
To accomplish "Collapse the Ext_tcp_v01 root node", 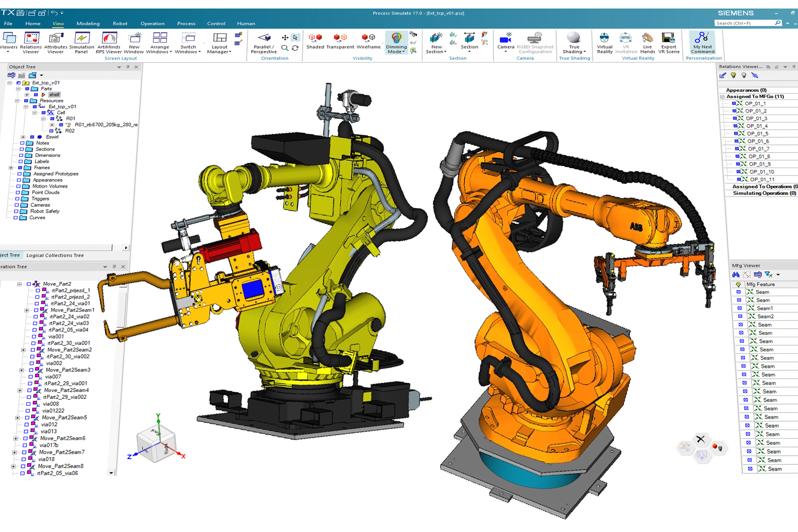I will point(10,83).
